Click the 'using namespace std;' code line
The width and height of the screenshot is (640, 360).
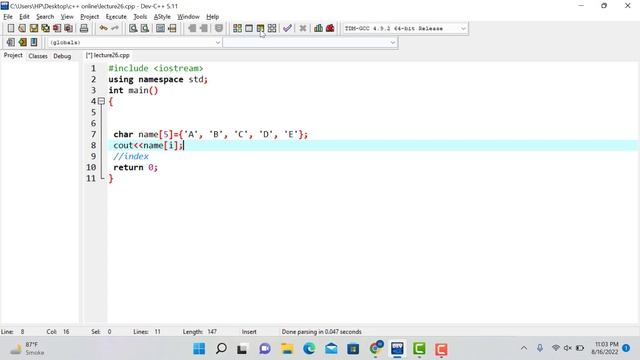[x=158, y=79]
